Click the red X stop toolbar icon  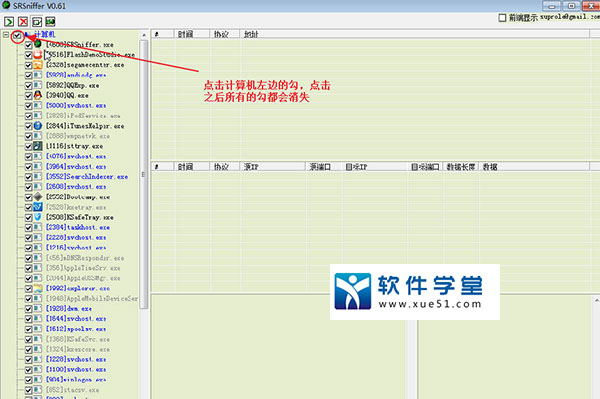[x=23, y=21]
